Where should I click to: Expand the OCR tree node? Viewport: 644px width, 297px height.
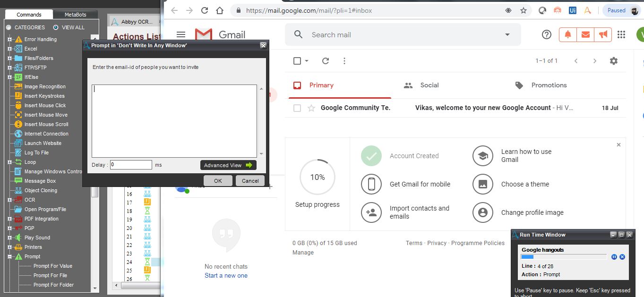click(x=9, y=200)
